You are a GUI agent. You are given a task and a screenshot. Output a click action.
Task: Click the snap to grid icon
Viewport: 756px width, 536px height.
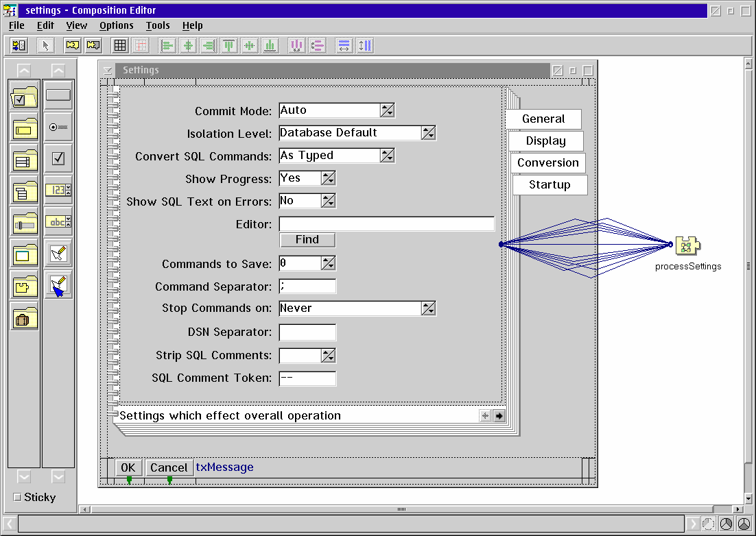(141, 46)
